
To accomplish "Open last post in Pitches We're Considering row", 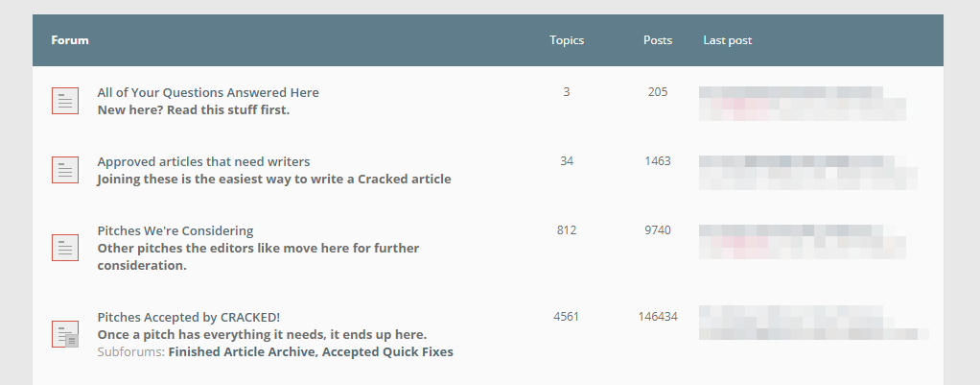I will (x=802, y=240).
